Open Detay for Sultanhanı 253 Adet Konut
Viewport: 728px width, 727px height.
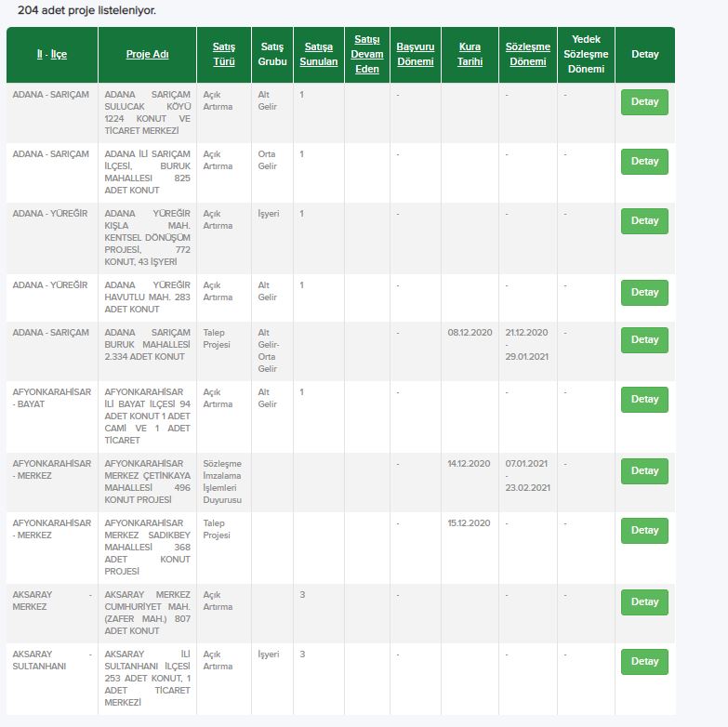pyautogui.click(x=644, y=661)
